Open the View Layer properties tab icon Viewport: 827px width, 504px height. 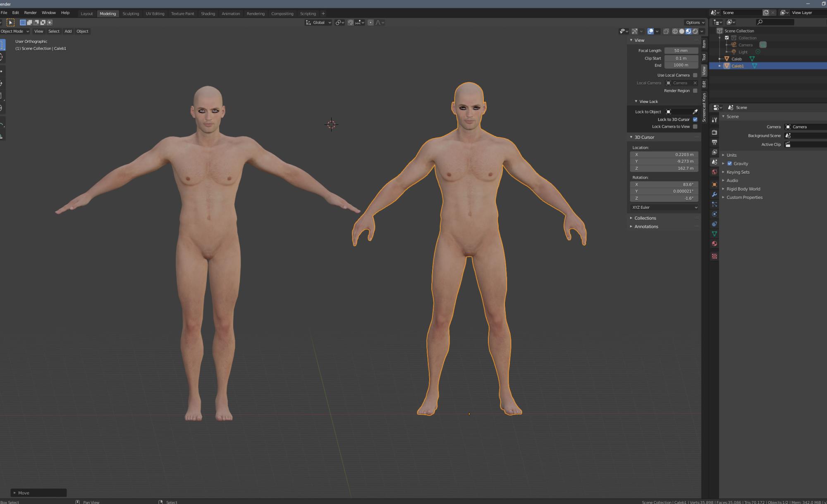[714, 152]
